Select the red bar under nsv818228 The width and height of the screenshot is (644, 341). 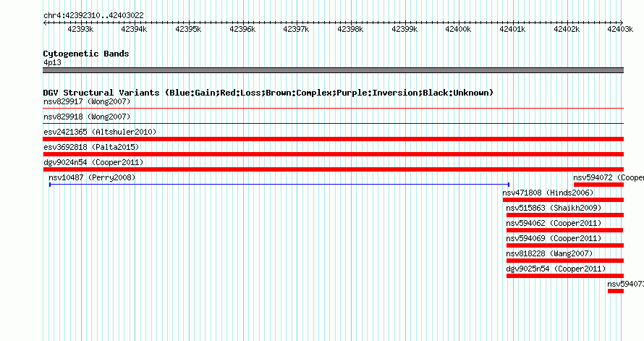click(x=565, y=261)
